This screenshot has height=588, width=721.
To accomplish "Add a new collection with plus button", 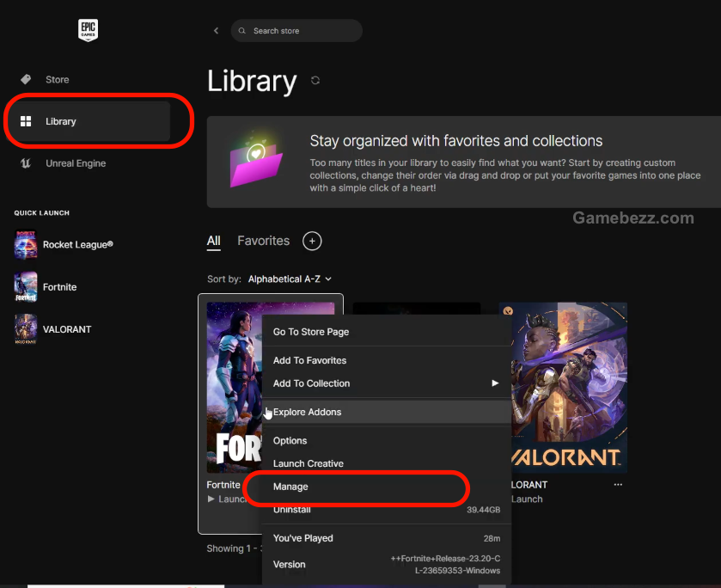I will [x=312, y=241].
